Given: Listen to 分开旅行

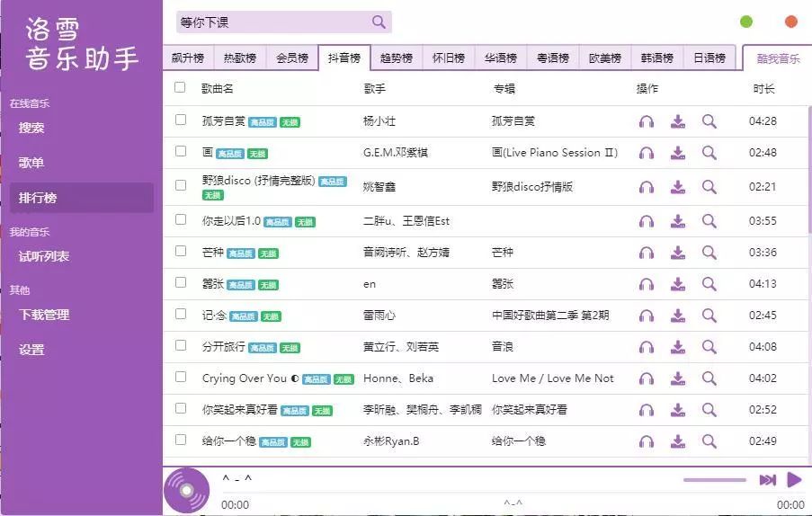Looking at the screenshot, I should [647, 347].
